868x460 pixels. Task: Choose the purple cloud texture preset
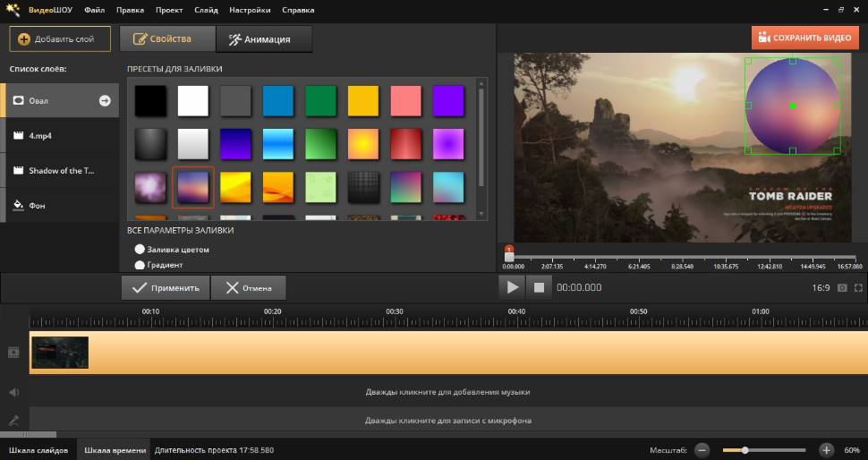[x=150, y=187]
